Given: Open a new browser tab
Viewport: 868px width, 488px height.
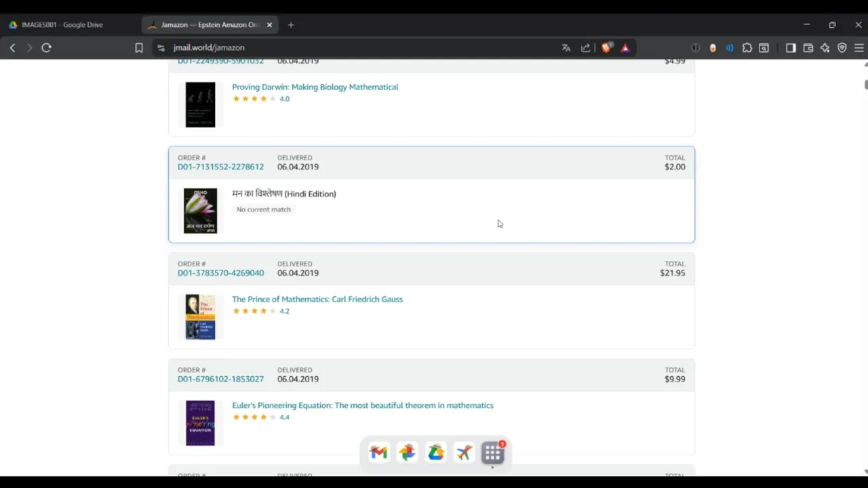Looking at the screenshot, I should click(x=291, y=24).
